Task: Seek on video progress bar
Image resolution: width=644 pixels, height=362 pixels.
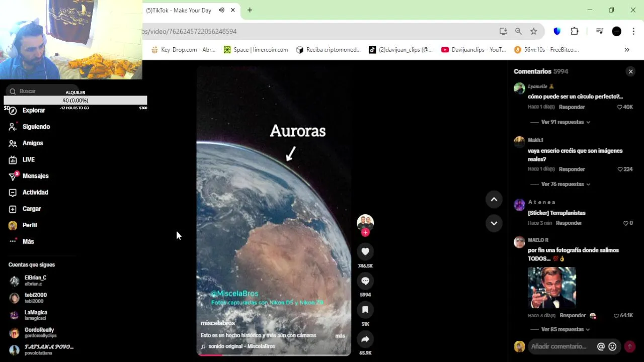Action: click(274, 355)
